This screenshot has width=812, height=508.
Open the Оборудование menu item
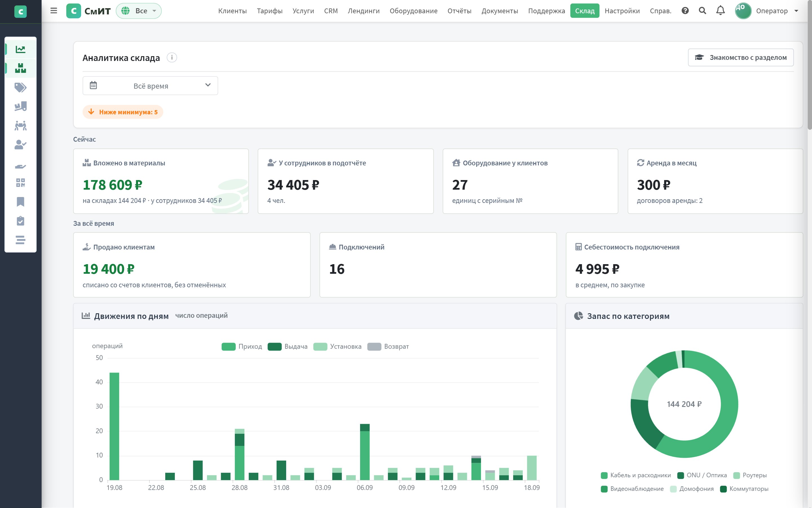[x=413, y=11]
